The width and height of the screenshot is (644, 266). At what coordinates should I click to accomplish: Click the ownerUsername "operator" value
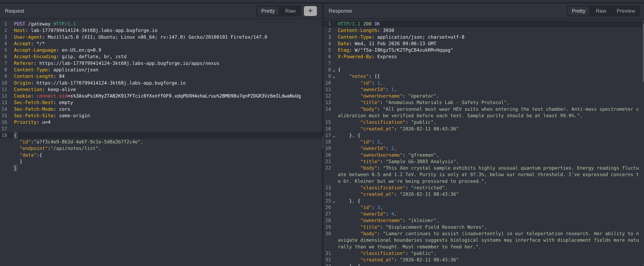422,96
